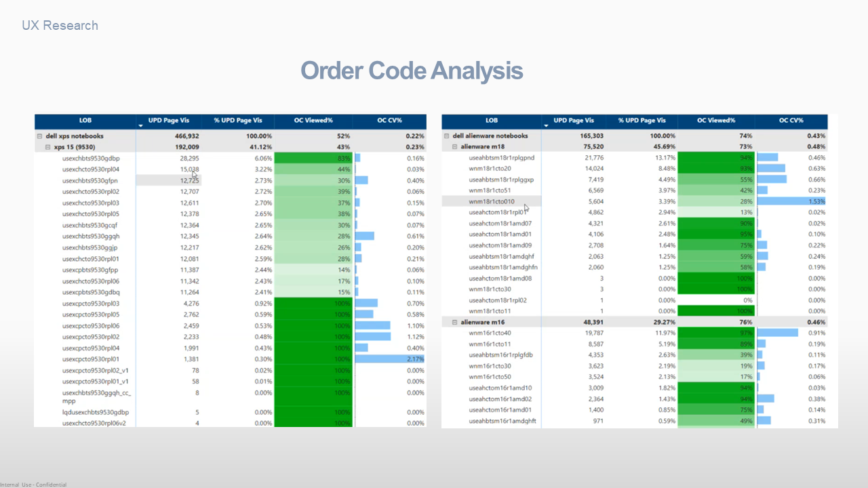Select row wnm18r1cto51
868x488 pixels.
click(635, 190)
